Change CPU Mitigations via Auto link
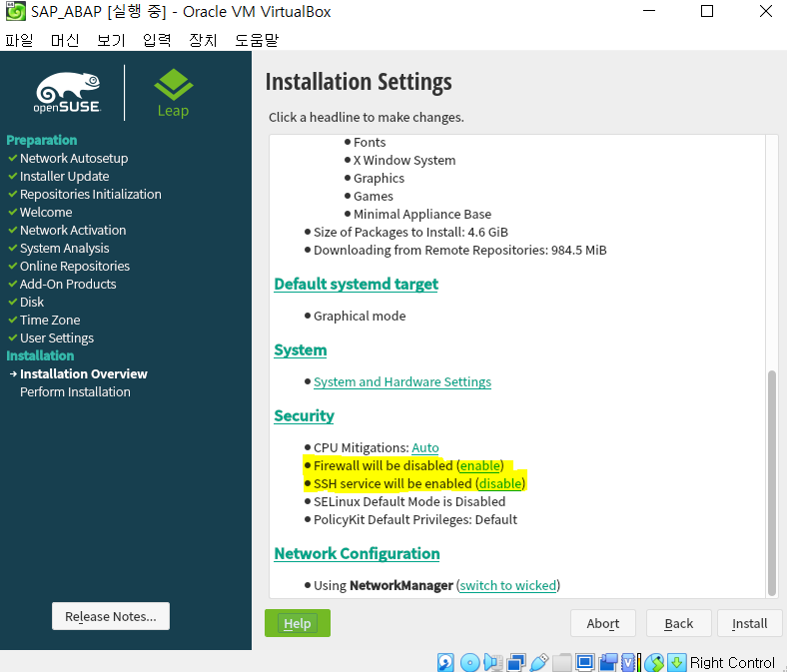This screenshot has width=787, height=672. pos(425,447)
